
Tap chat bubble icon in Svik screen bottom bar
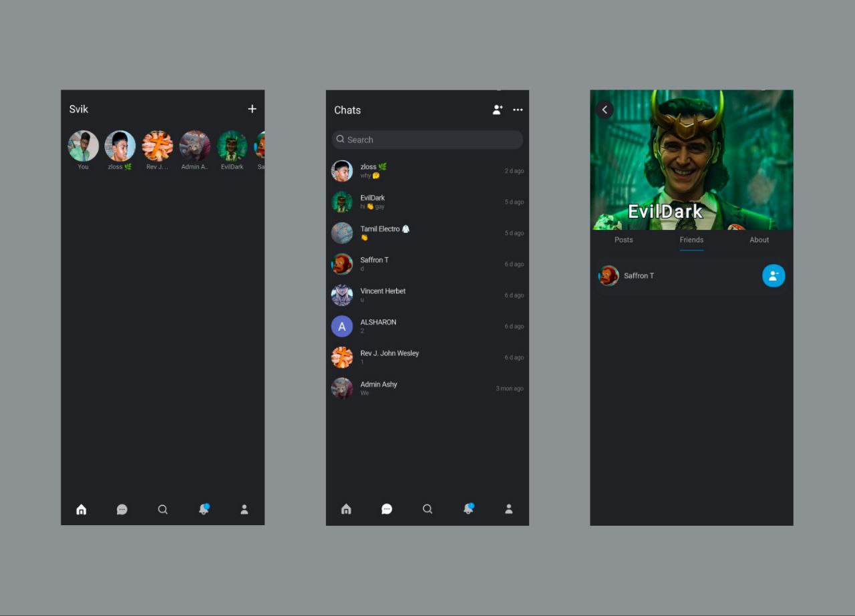pyautogui.click(x=122, y=509)
